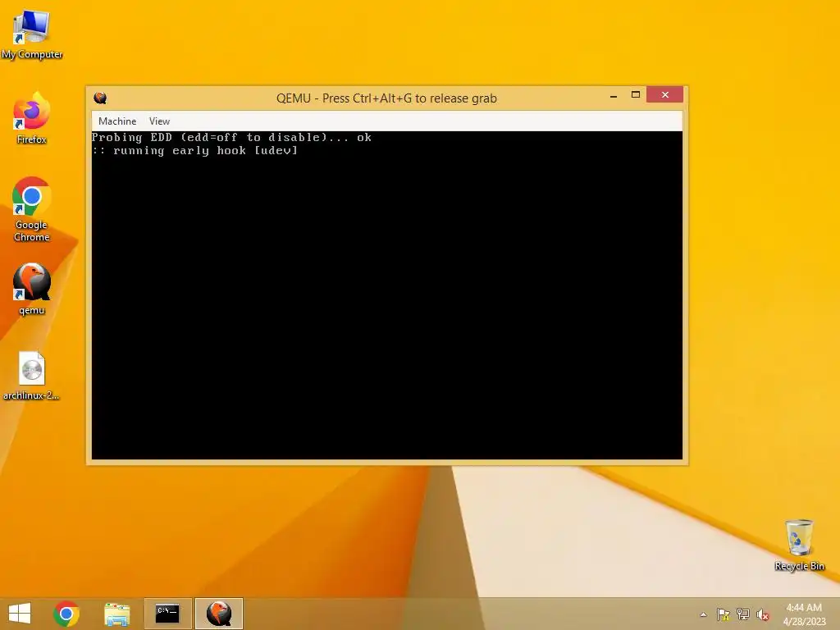Select the Firefox desktop shortcut
The width and height of the screenshot is (840, 630).
tap(32, 119)
